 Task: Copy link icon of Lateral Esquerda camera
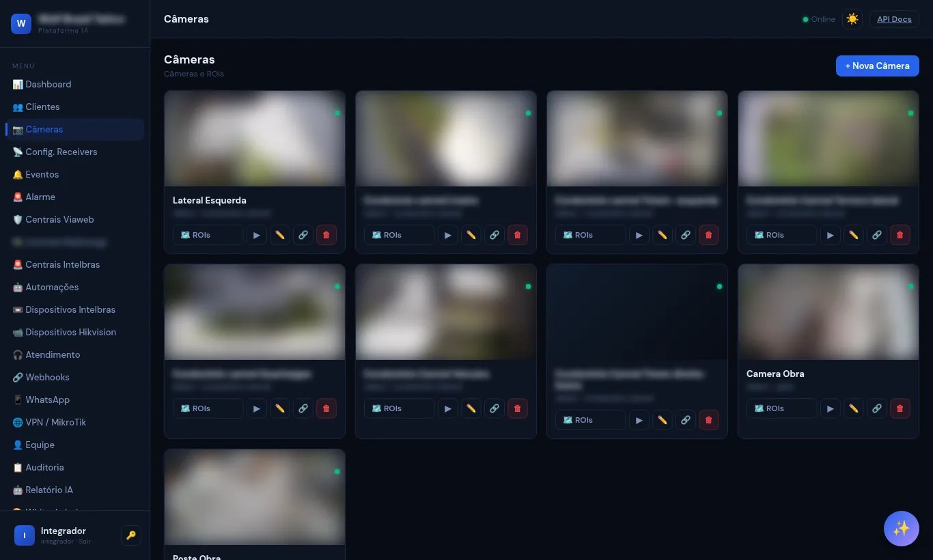coord(303,235)
